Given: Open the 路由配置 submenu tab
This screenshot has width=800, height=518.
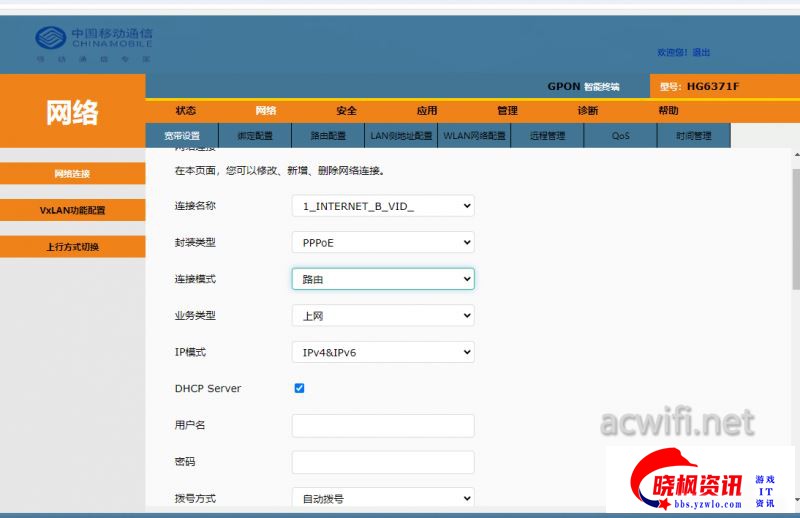Looking at the screenshot, I should click(x=328, y=136).
